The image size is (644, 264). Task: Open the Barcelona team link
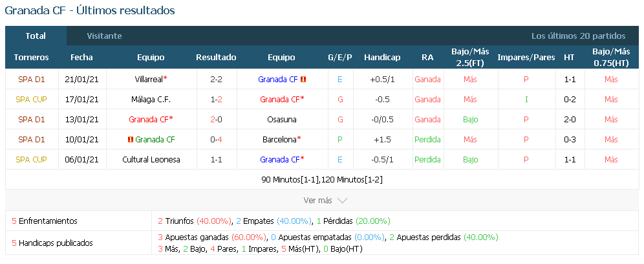(279, 139)
